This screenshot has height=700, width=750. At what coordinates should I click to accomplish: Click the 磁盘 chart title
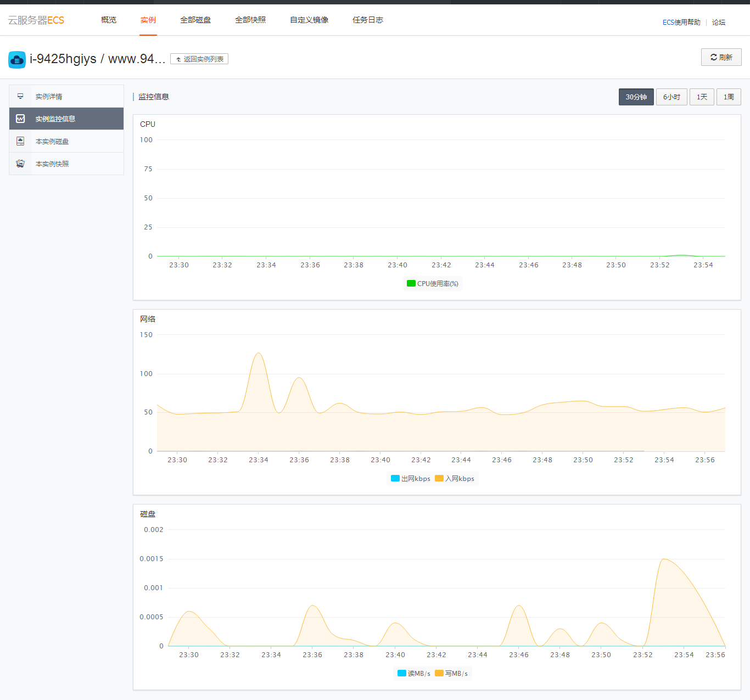point(148,514)
